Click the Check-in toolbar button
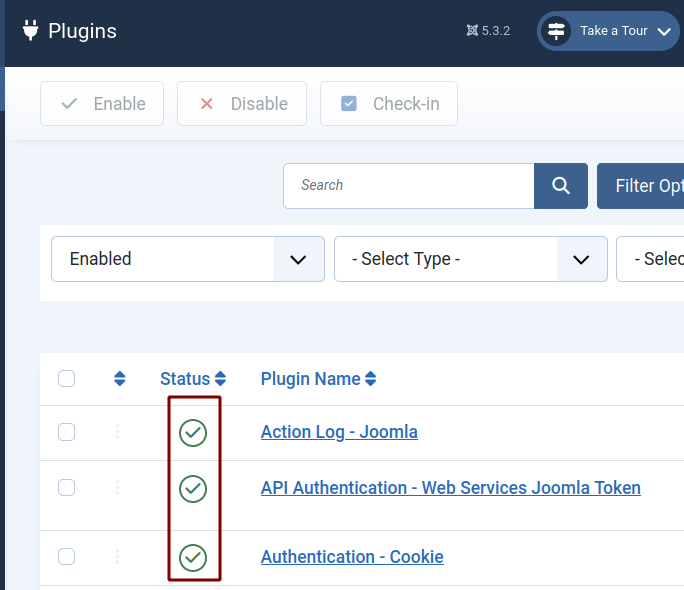Viewport: 684px width, 590px height. click(389, 104)
